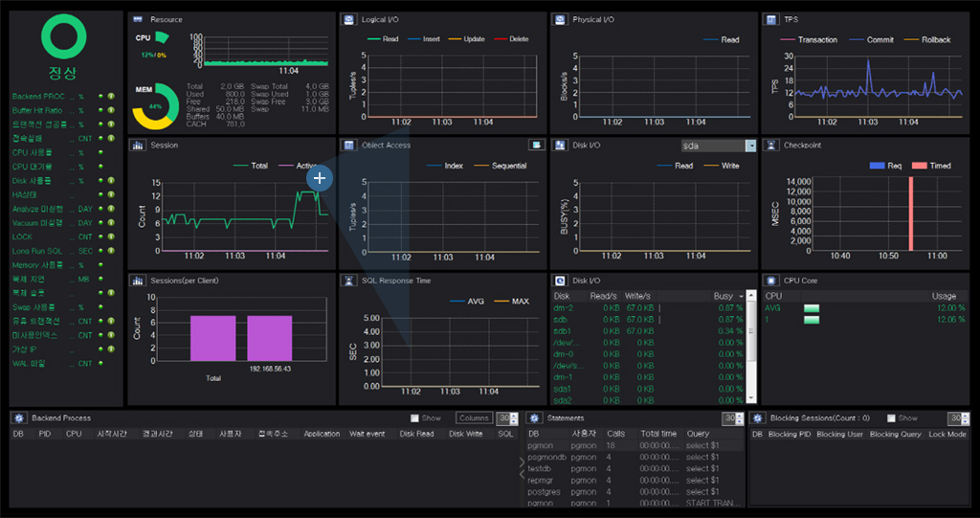The height and width of the screenshot is (518, 980).
Task: Open the sda disk dropdown
Action: tap(750, 146)
